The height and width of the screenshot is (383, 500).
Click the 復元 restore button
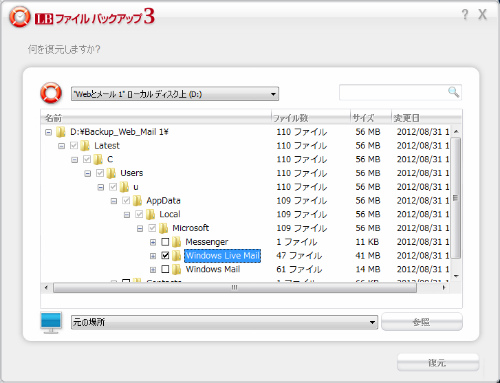tap(438, 363)
